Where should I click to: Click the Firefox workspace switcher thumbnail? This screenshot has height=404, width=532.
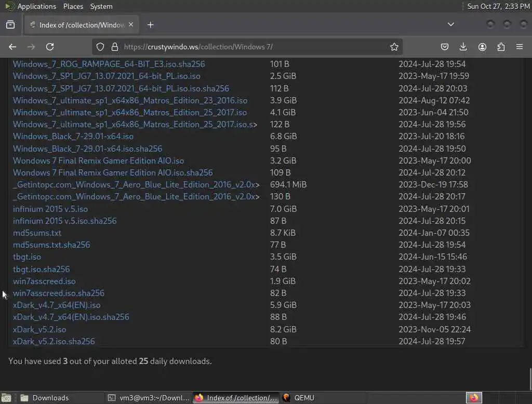coord(474,398)
